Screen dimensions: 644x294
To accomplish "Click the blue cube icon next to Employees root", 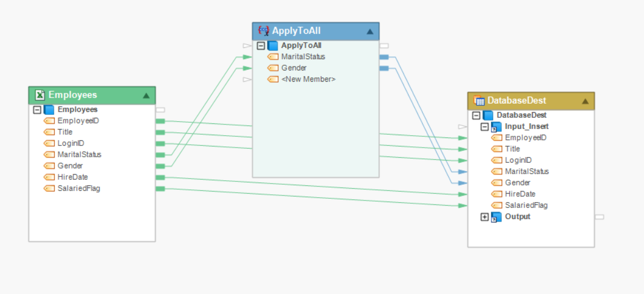I will pyautogui.click(x=49, y=110).
